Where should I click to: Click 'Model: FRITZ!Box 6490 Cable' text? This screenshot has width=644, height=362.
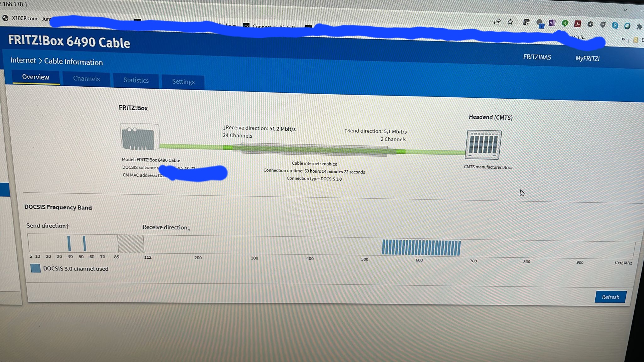[151, 160]
